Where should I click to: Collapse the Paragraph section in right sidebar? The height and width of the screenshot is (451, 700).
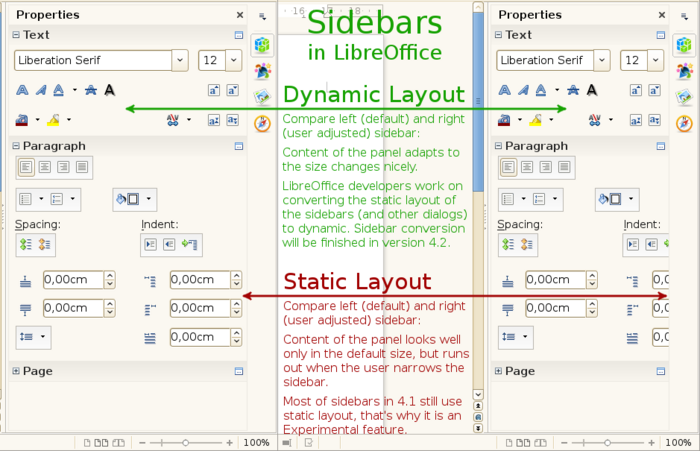point(494,146)
